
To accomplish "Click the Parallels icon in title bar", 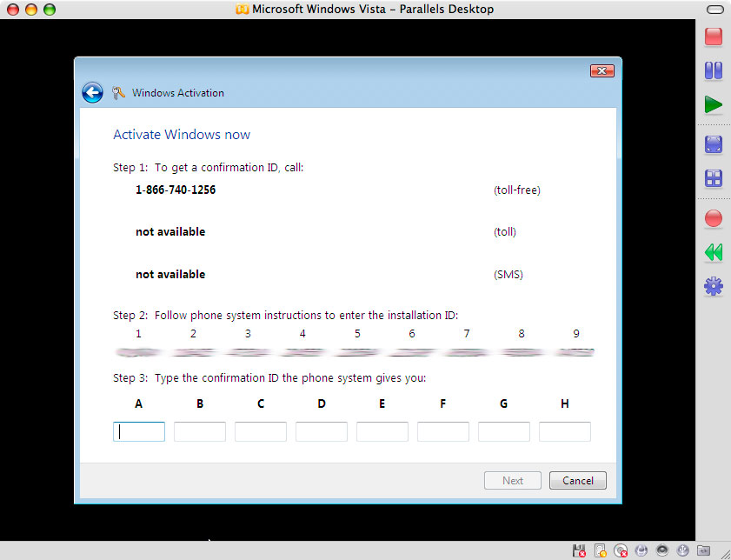I will 243,10.
